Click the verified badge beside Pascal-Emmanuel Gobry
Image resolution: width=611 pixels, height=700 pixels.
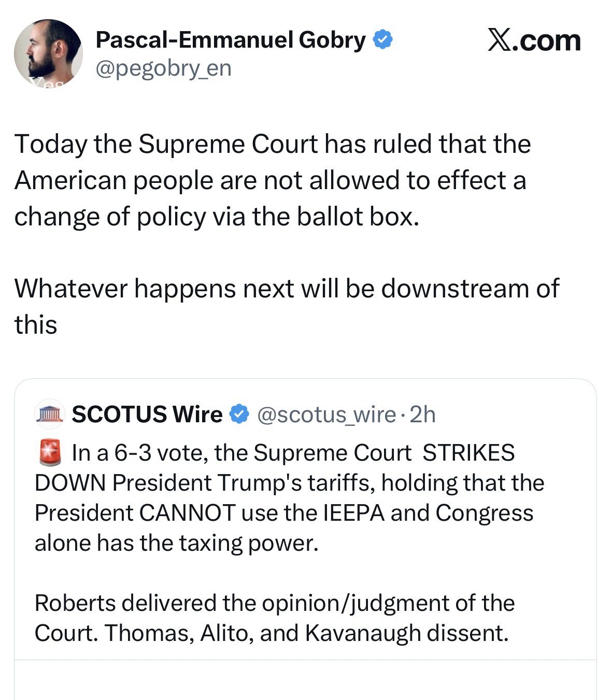coord(382,40)
